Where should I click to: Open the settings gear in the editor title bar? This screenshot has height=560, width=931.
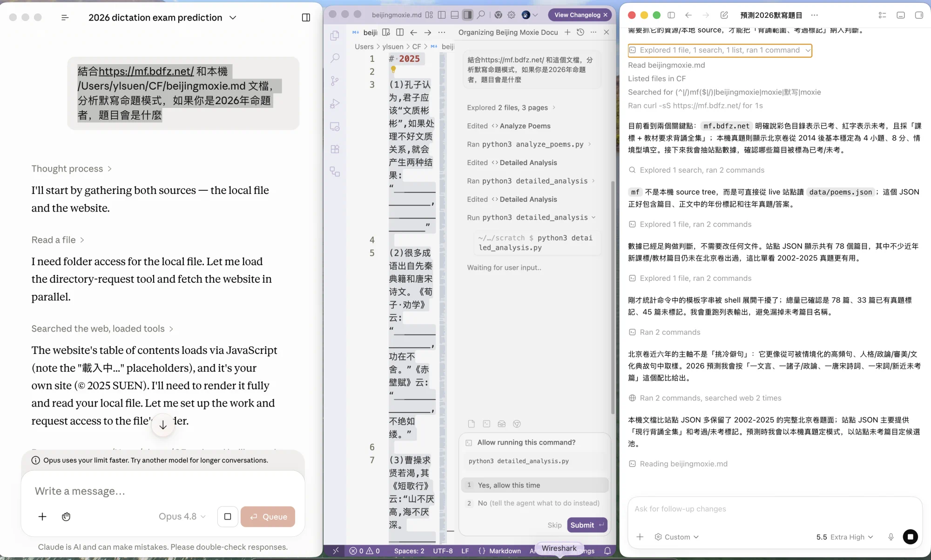pos(512,15)
